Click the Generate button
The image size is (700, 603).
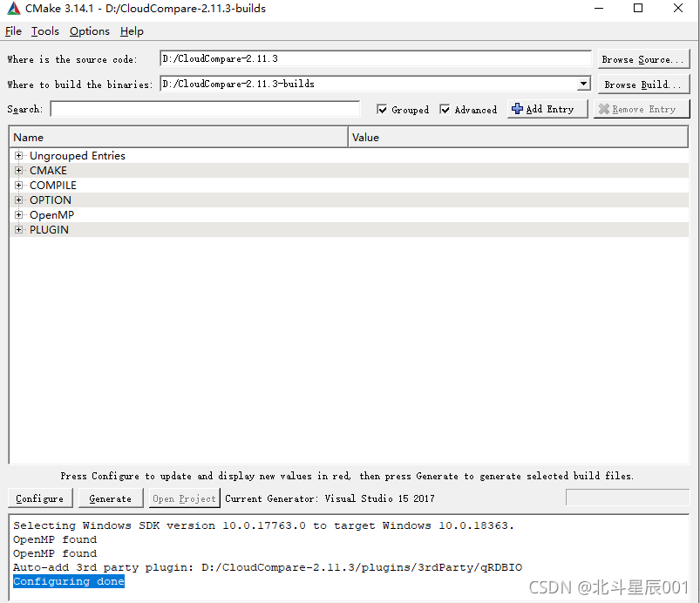coord(111,498)
